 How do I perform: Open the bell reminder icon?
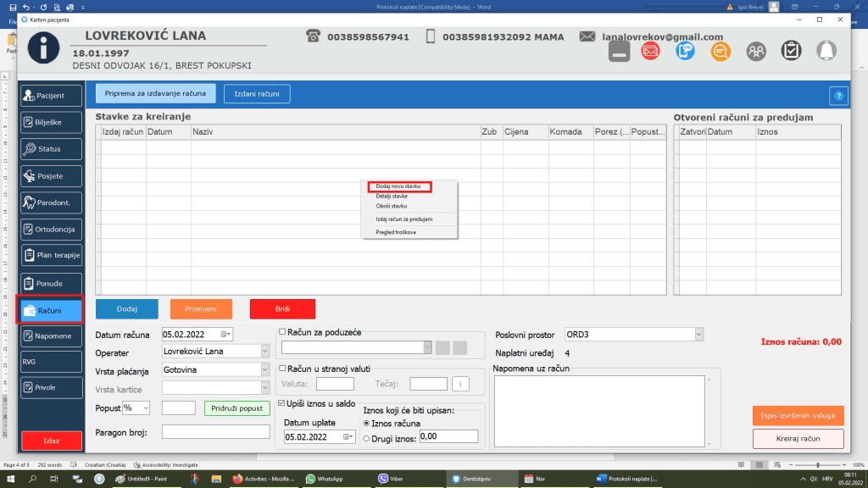[826, 51]
